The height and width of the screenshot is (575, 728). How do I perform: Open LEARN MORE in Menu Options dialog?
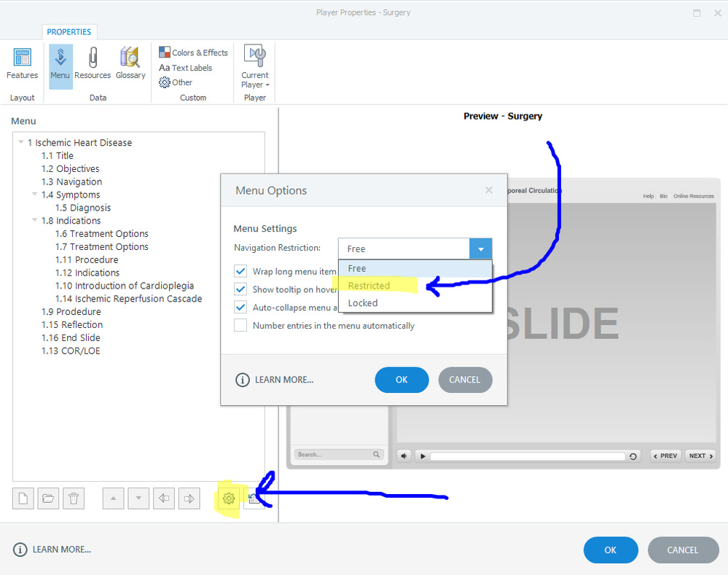point(284,380)
